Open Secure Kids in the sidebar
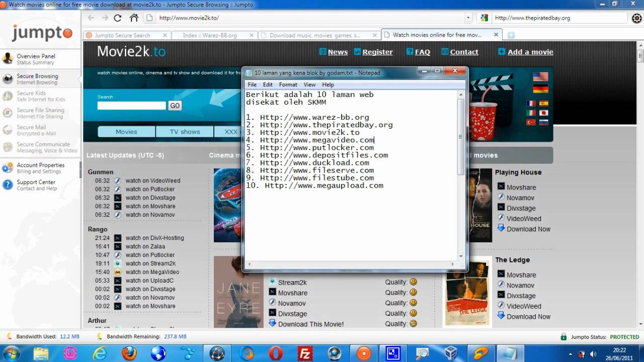Viewport: 644px width, 362px height. pyautogui.click(x=41, y=96)
